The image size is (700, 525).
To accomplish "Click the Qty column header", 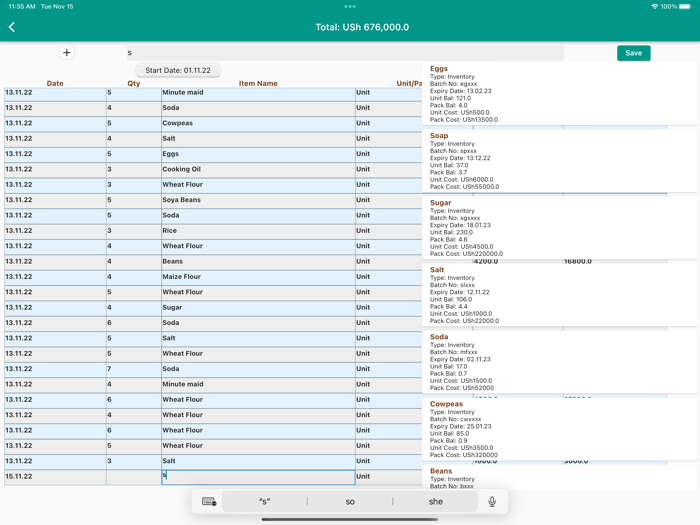I will [133, 83].
